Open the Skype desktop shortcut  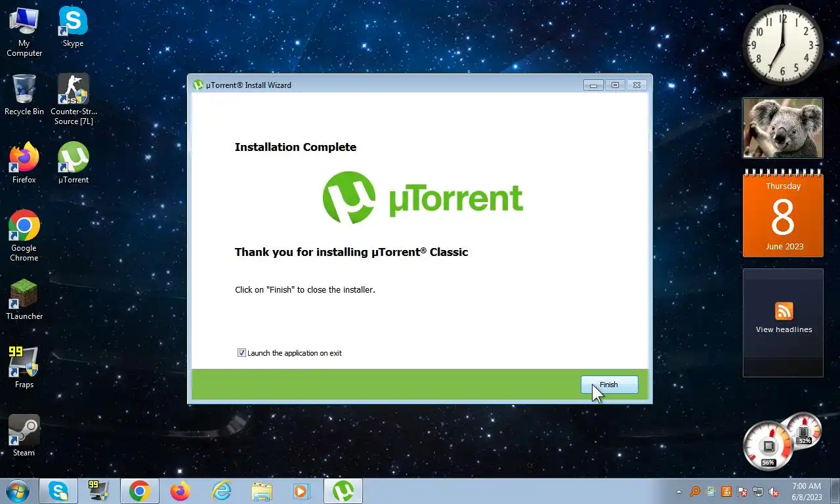pos(73,27)
